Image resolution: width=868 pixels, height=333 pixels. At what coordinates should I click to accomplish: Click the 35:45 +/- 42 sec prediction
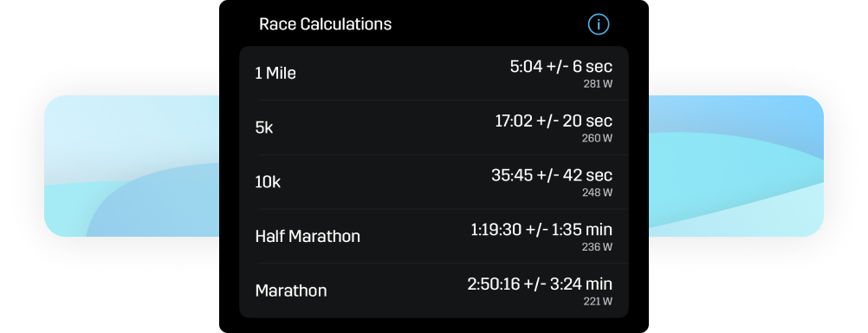552,175
